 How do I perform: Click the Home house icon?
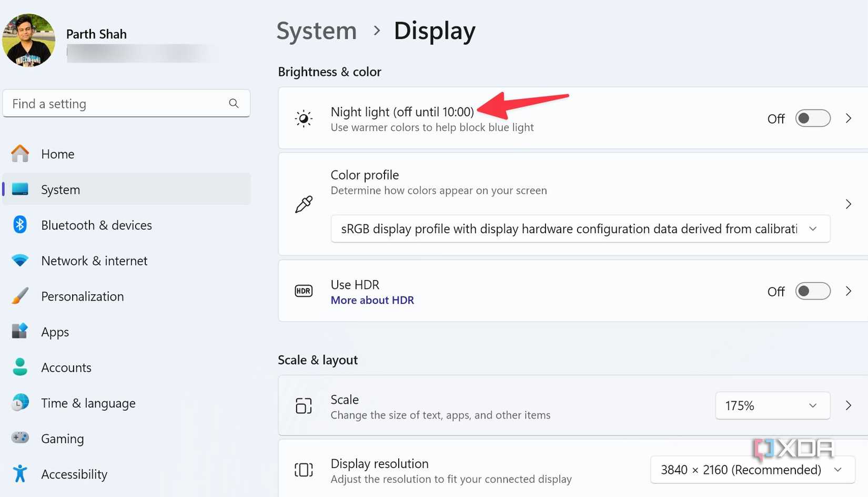pos(20,154)
